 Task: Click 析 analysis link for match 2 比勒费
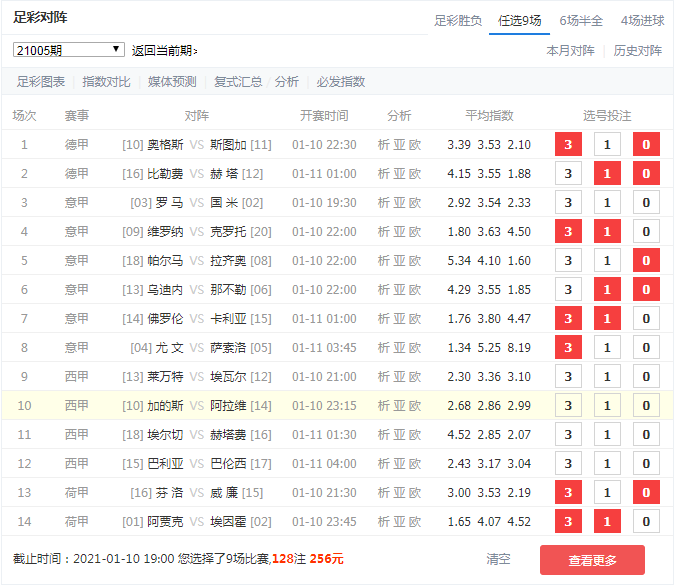click(x=383, y=174)
